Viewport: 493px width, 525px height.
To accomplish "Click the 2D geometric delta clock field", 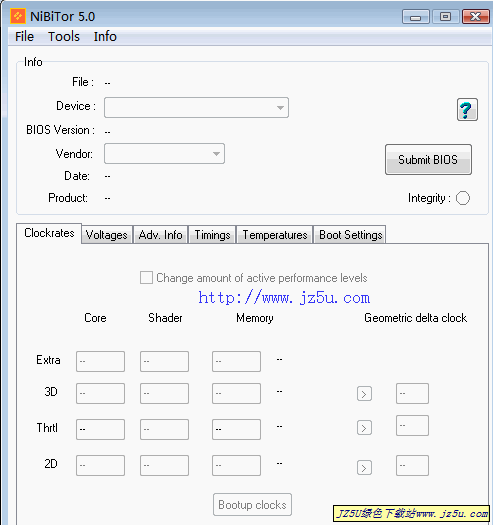I will 412,465.
